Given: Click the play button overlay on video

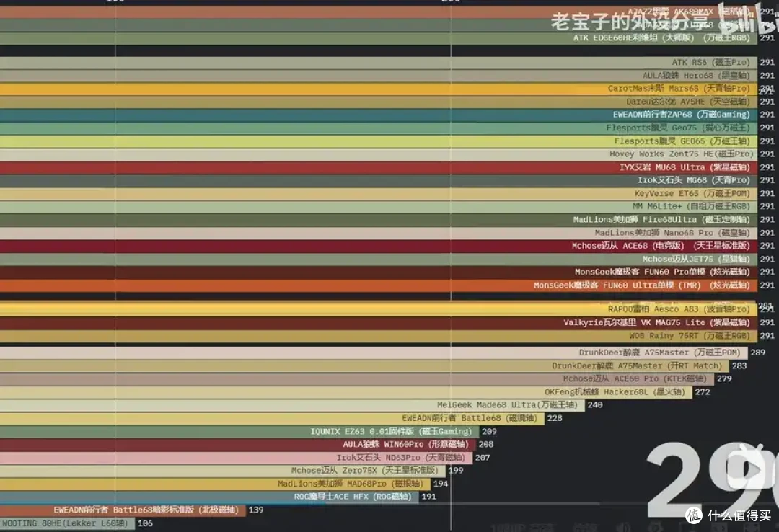Looking at the screenshot, I should click(749, 469).
